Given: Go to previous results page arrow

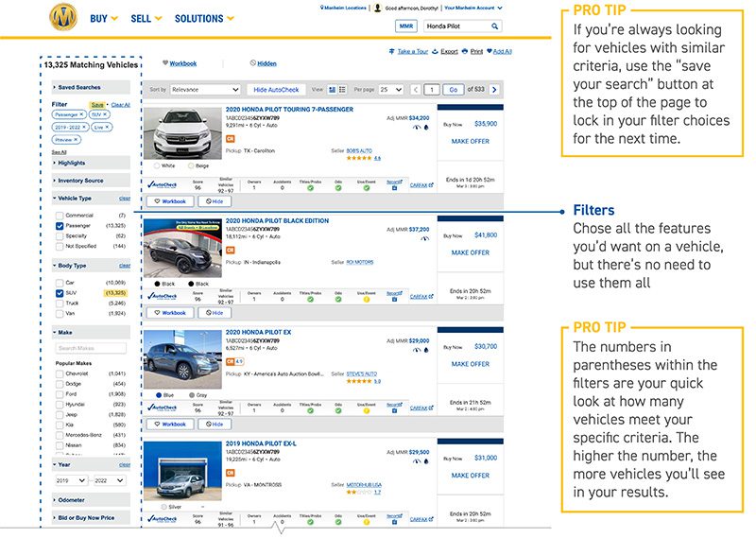Looking at the screenshot, I should [x=416, y=89].
